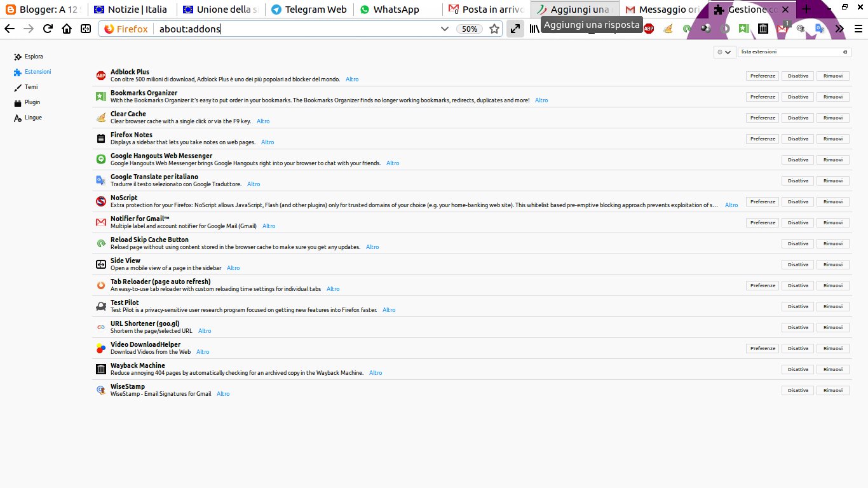Click the URL Shortener extension icon
Screen dimensions: 868x488
point(100,327)
